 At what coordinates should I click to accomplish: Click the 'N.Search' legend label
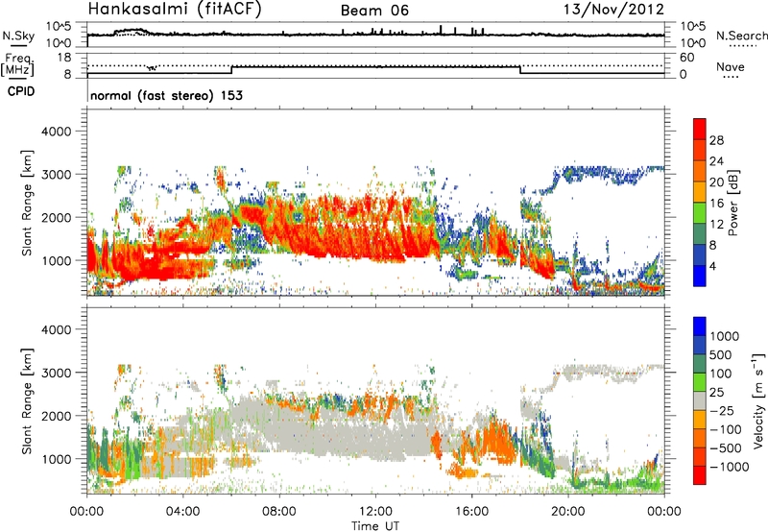pos(742,36)
